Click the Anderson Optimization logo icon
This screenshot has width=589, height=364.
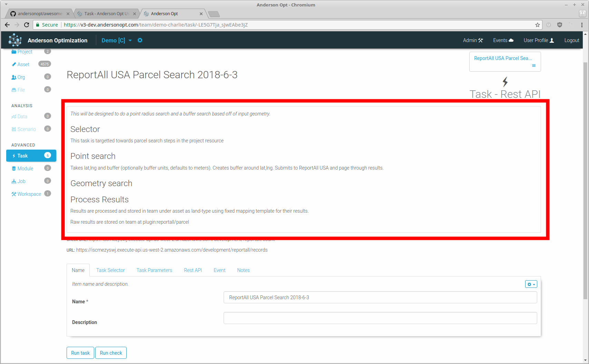[x=15, y=40]
